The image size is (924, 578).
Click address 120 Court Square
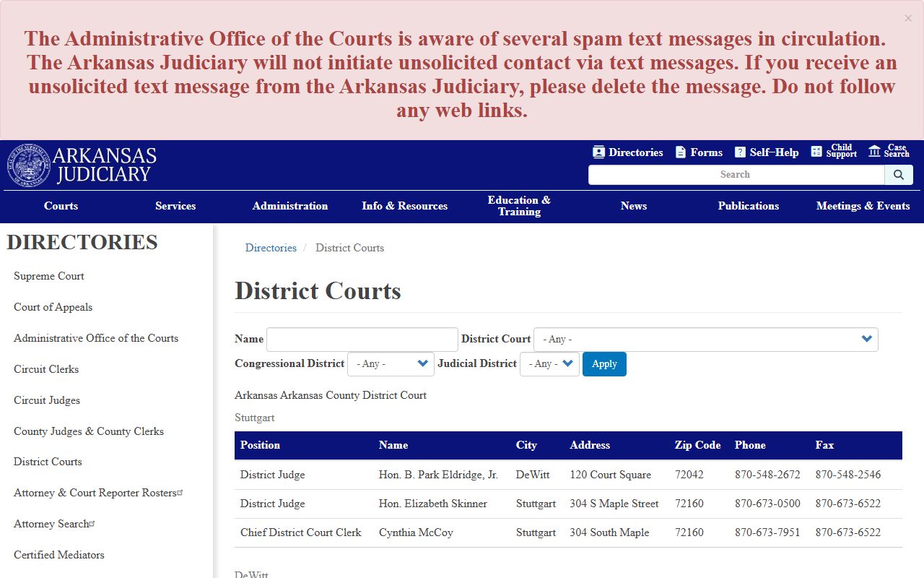pos(610,475)
